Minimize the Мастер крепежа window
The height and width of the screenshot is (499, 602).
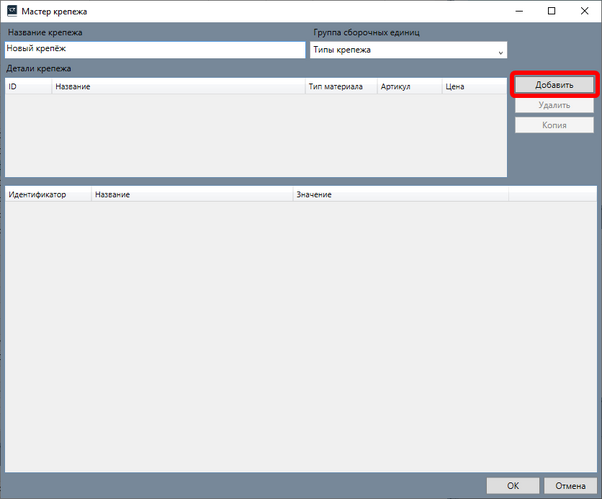[x=519, y=11]
